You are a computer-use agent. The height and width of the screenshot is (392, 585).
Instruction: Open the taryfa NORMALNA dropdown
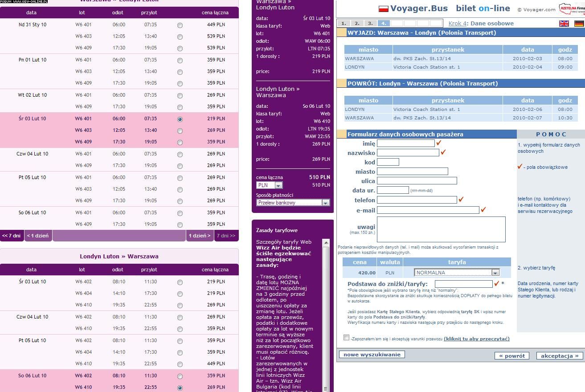457,273
